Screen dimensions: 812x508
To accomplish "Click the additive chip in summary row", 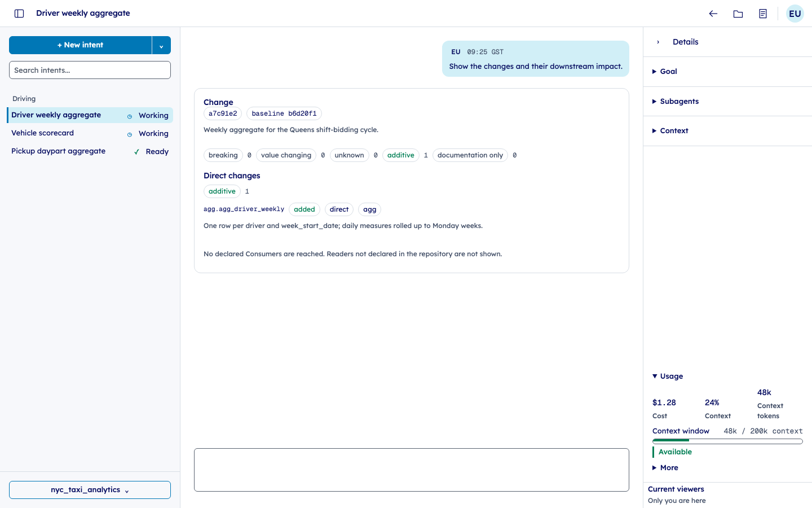I will [401, 155].
